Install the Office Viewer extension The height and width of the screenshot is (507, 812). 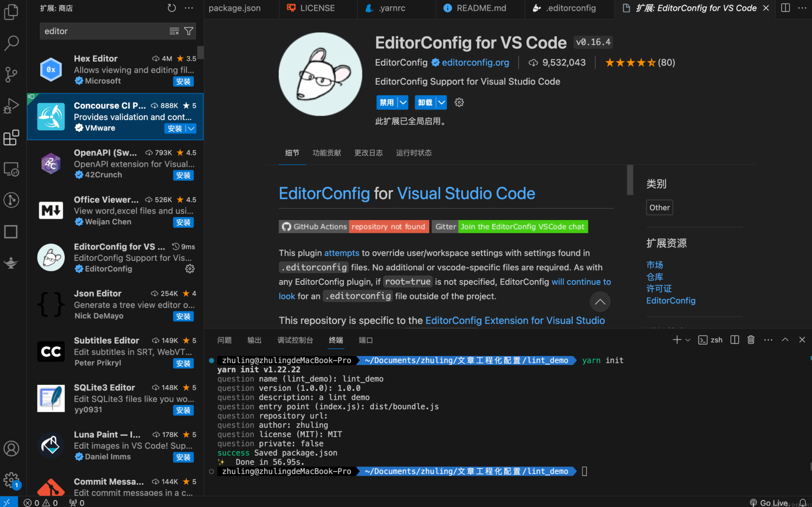183,223
